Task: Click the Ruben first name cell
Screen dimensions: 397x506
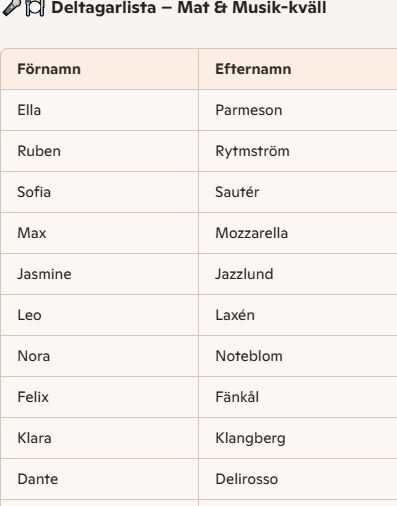Action: pyautogui.click(x=99, y=151)
